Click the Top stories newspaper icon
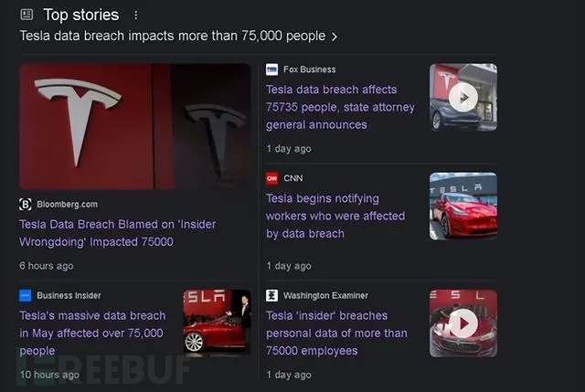The width and height of the screenshot is (585, 392). click(27, 15)
